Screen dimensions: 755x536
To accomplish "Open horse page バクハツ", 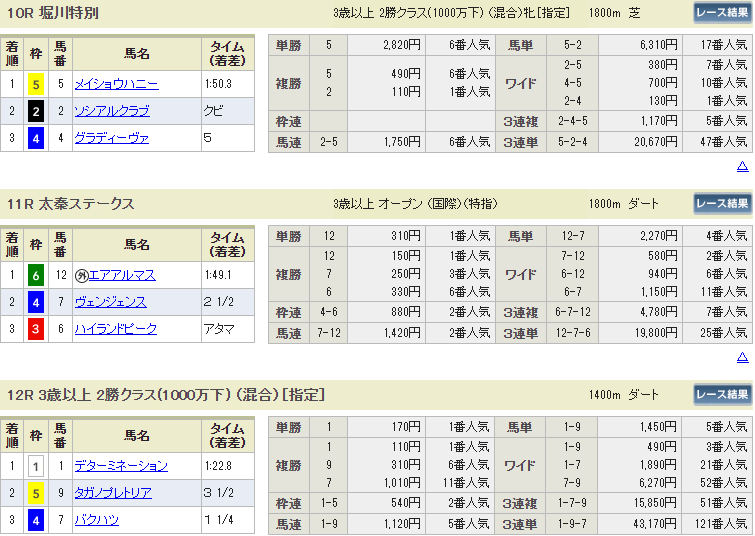I will 97,520.
